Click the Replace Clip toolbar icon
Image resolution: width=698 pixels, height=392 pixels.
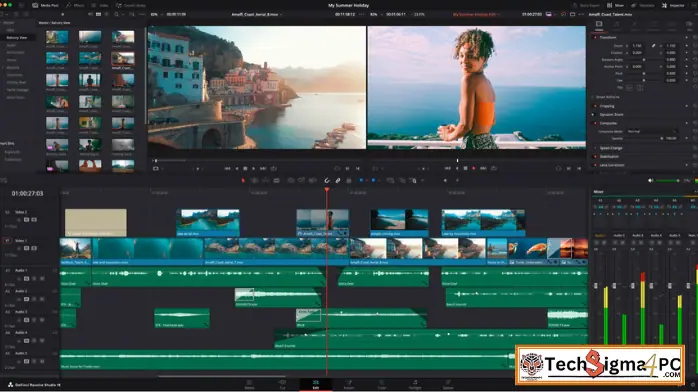coord(313,180)
